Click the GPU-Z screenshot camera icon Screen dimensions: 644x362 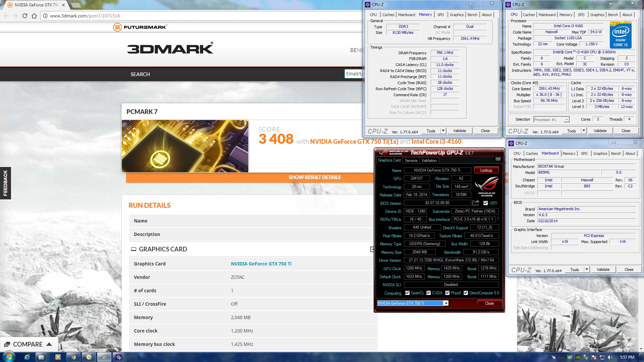coord(498,160)
